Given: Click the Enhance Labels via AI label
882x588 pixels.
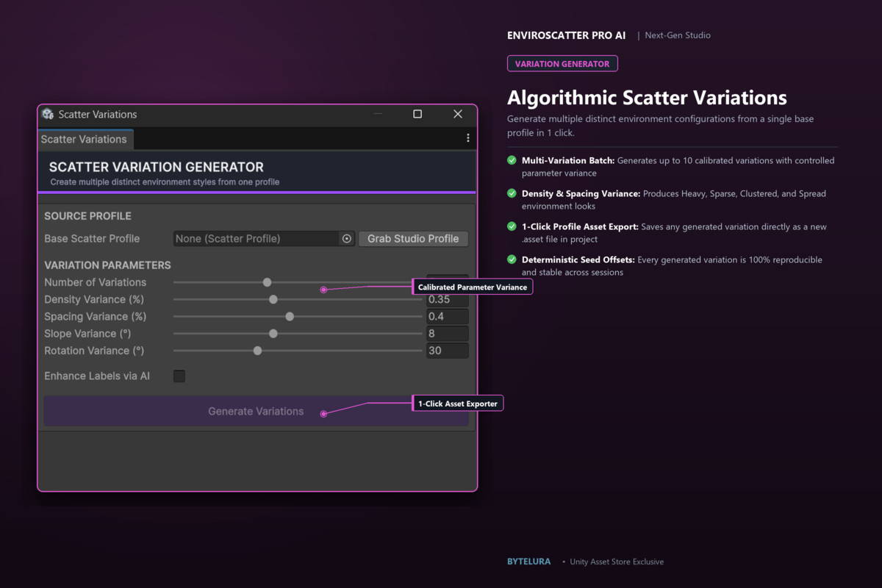Looking at the screenshot, I should pyautogui.click(x=97, y=376).
